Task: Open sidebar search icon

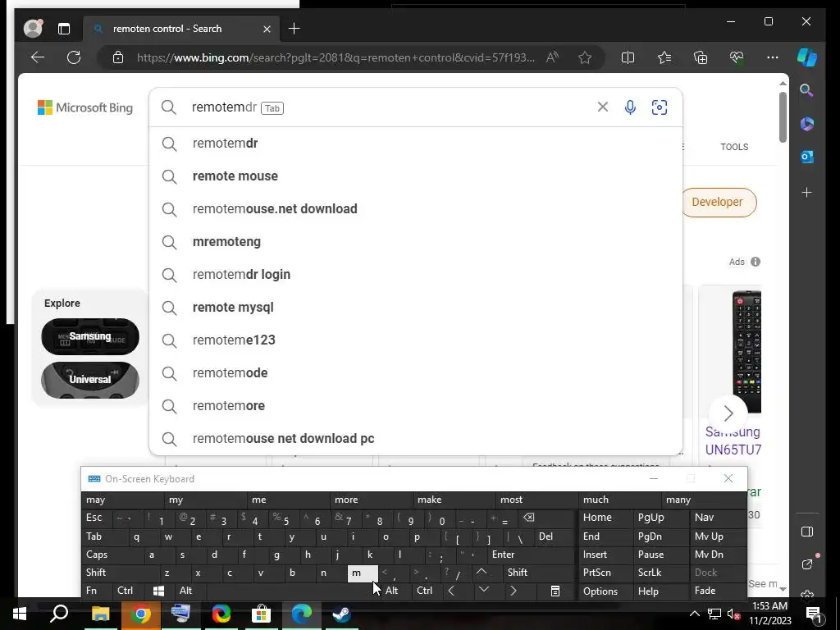Action: click(x=806, y=90)
